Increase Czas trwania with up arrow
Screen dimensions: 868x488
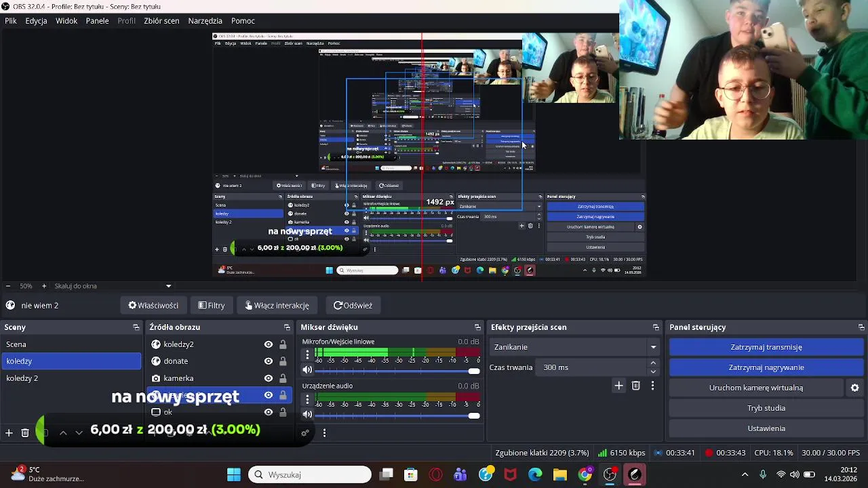point(653,363)
